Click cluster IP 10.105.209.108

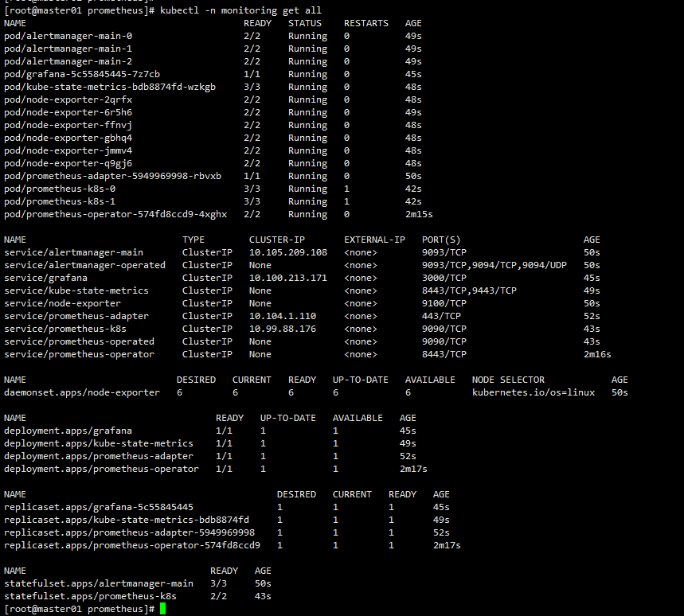coord(288,252)
